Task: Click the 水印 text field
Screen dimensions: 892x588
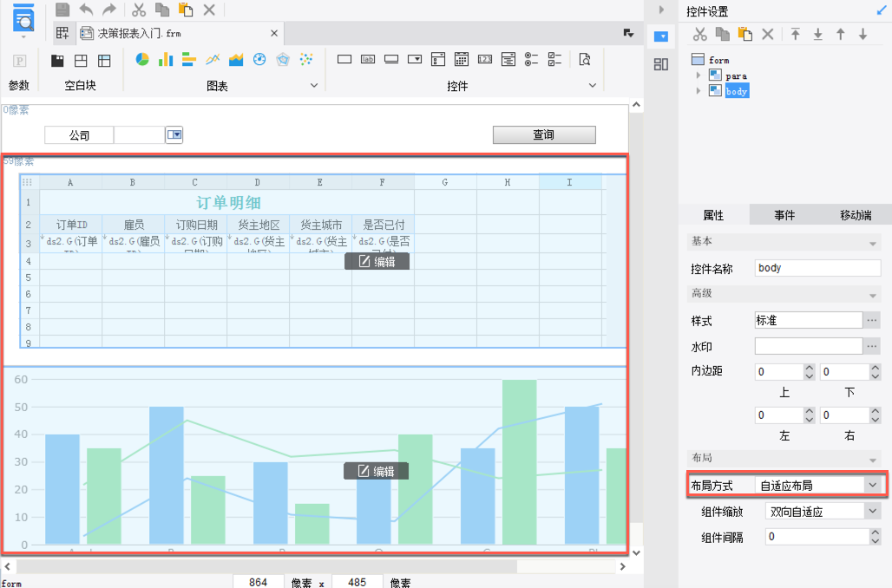Action: pyautogui.click(x=809, y=346)
